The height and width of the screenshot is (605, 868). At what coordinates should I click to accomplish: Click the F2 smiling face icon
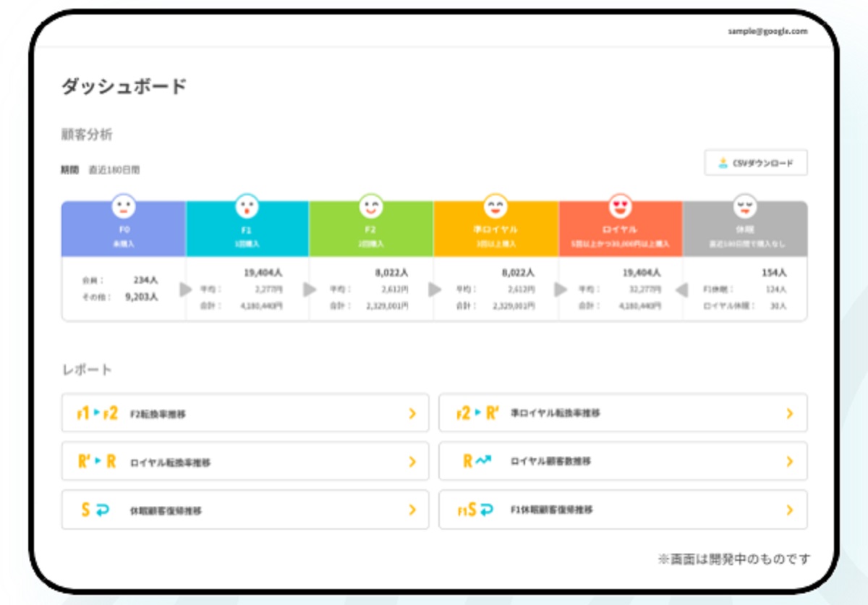tap(371, 206)
